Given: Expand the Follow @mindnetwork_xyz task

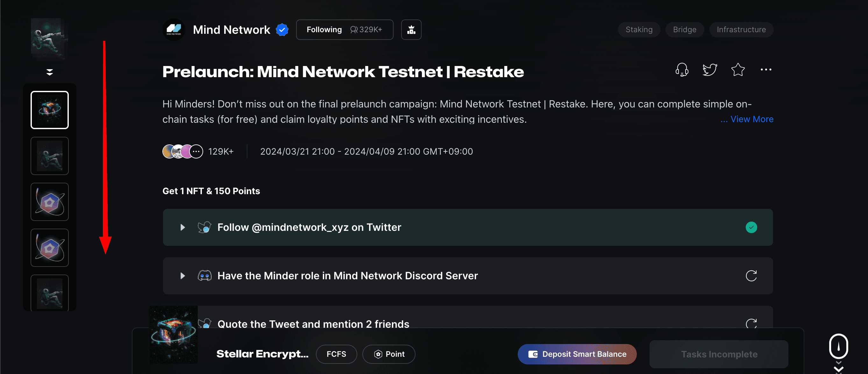Looking at the screenshot, I should tap(183, 227).
